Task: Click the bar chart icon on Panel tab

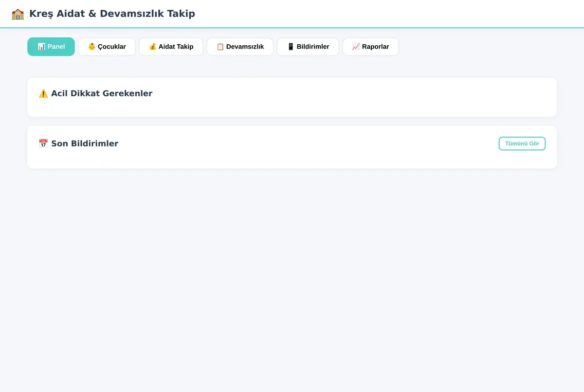Action: pyautogui.click(x=41, y=47)
